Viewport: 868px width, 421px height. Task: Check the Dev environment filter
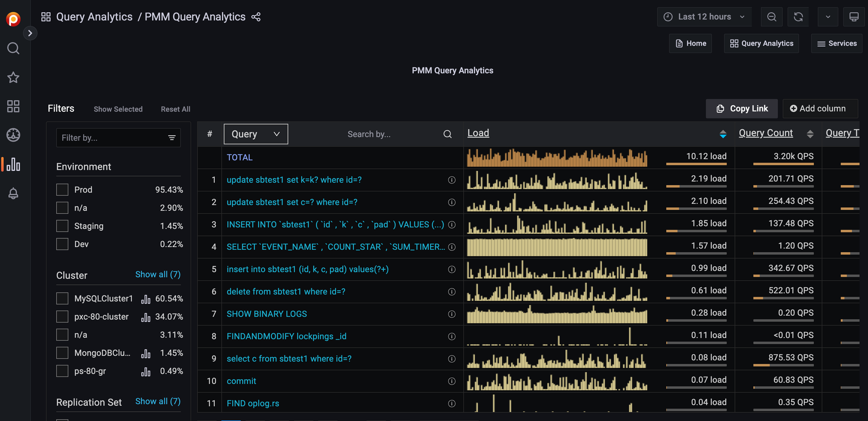(x=62, y=244)
